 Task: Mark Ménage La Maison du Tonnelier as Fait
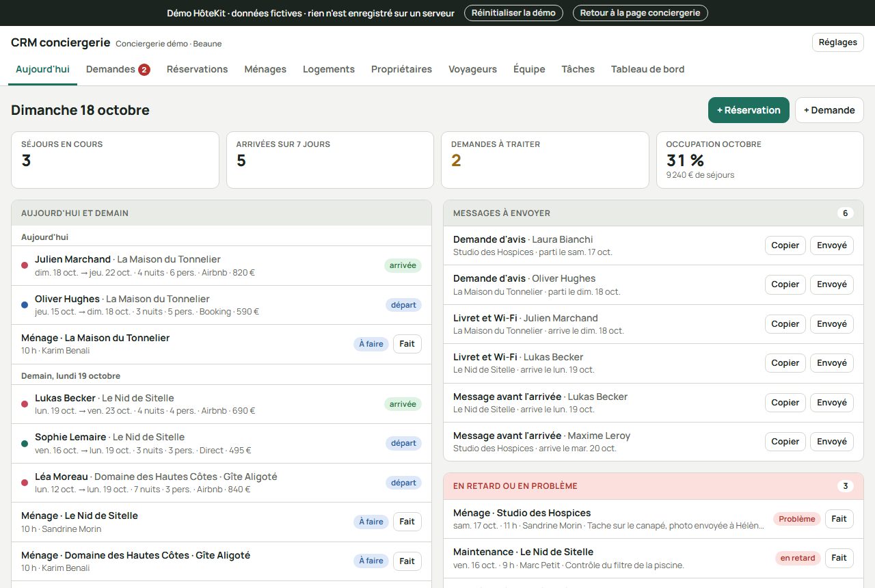click(x=407, y=344)
